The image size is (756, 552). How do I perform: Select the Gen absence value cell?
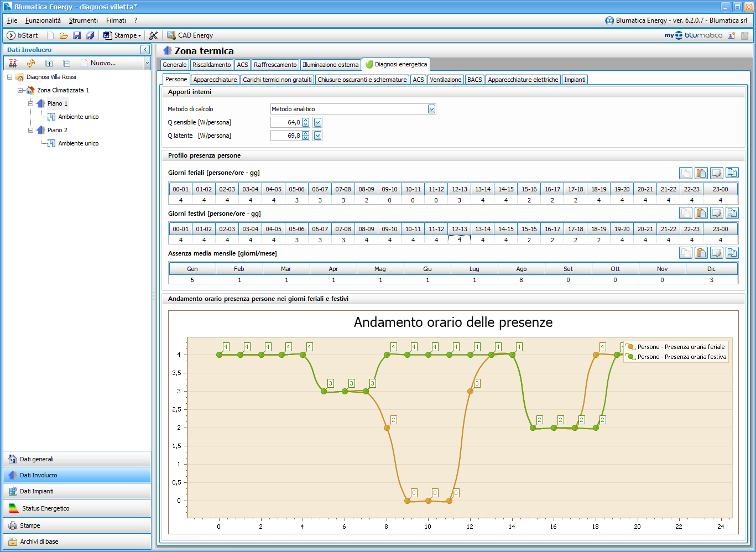[x=192, y=280]
